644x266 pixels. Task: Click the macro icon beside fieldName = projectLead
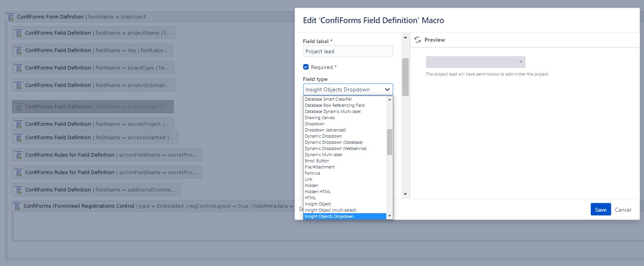(x=18, y=107)
